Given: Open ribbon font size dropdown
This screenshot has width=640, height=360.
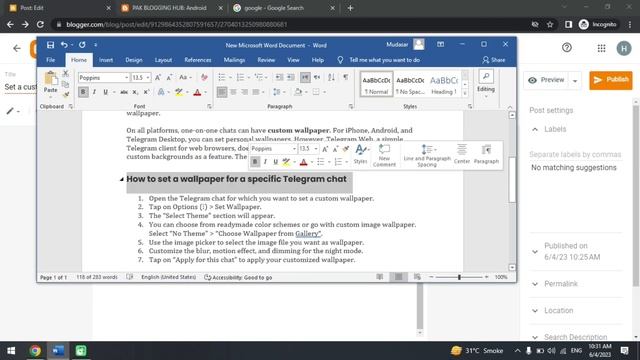Looking at the screenshot, I should click(x=148, y=78).
